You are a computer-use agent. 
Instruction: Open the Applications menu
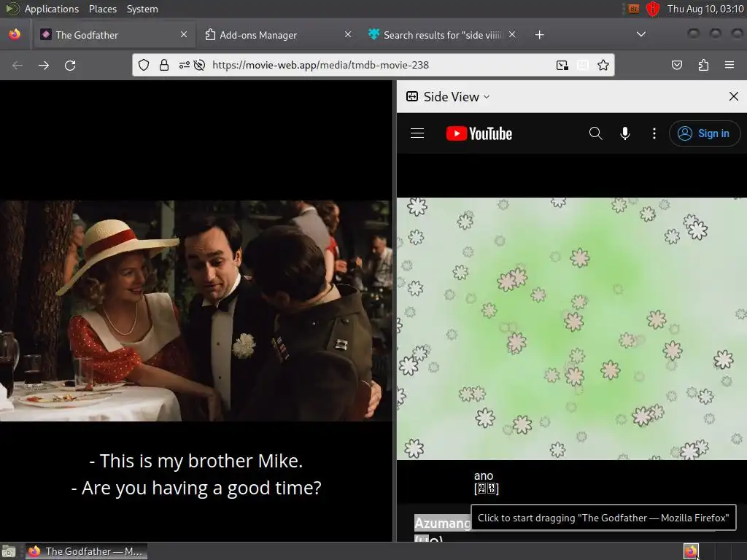click(52, 9)
